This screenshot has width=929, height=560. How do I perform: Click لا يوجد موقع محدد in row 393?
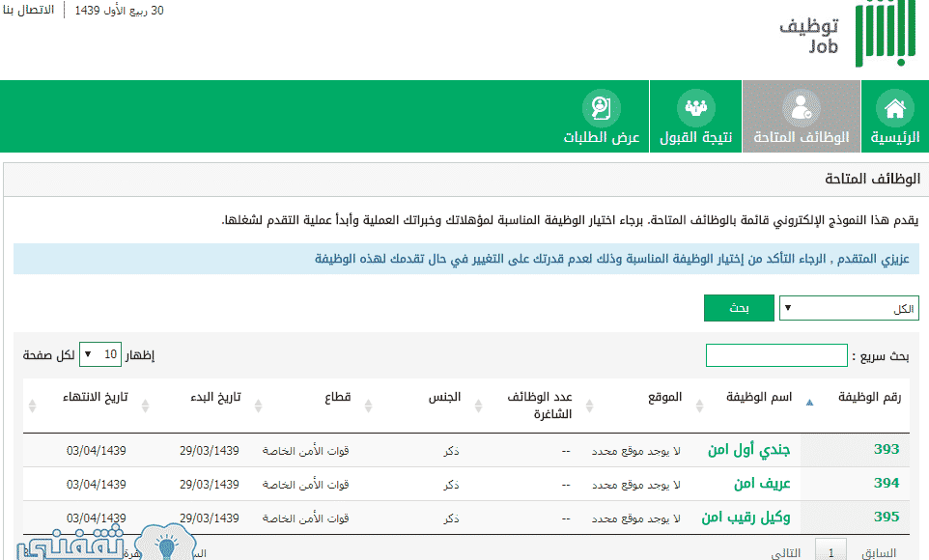(x=635, y=451)
